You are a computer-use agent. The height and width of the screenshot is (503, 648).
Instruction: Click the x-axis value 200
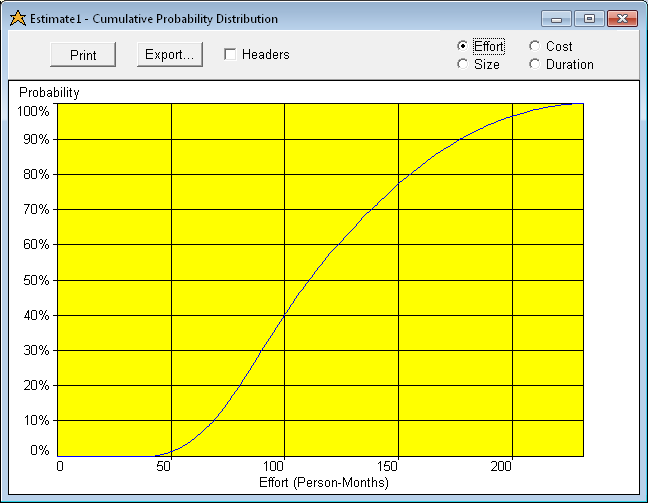coord(501,466)
